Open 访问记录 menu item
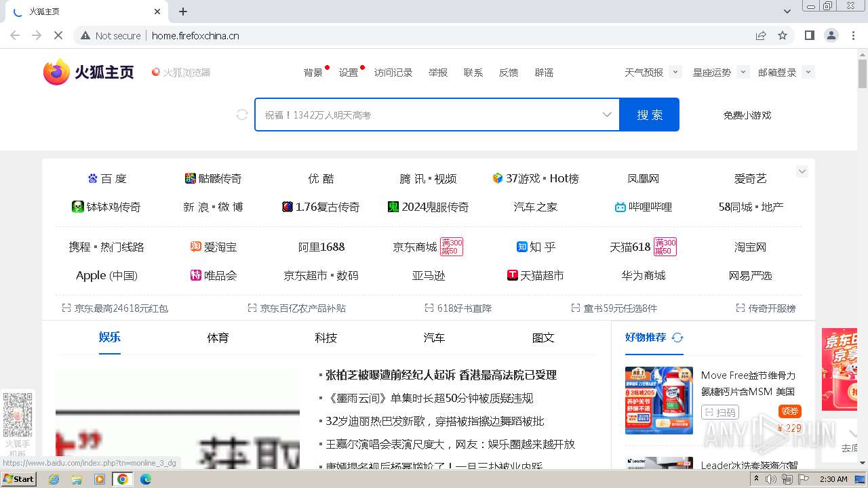 393,73
